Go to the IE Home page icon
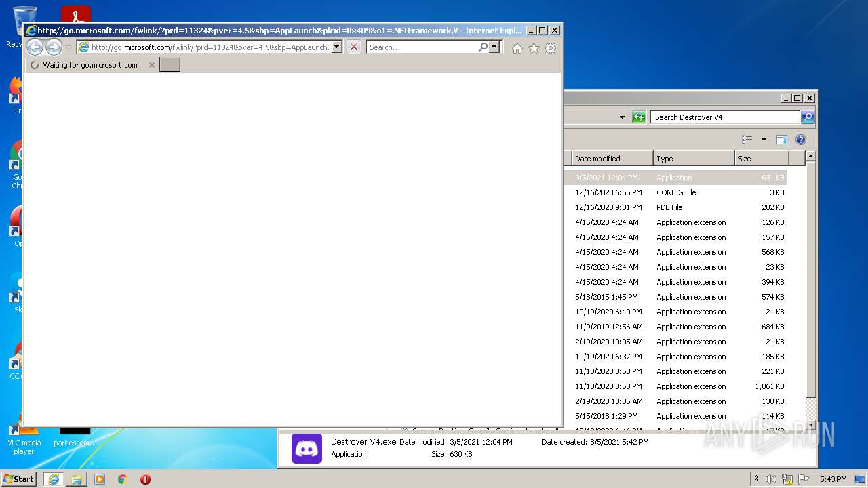Viewport: 868px width, 488px height. click(x=517, y=48)
